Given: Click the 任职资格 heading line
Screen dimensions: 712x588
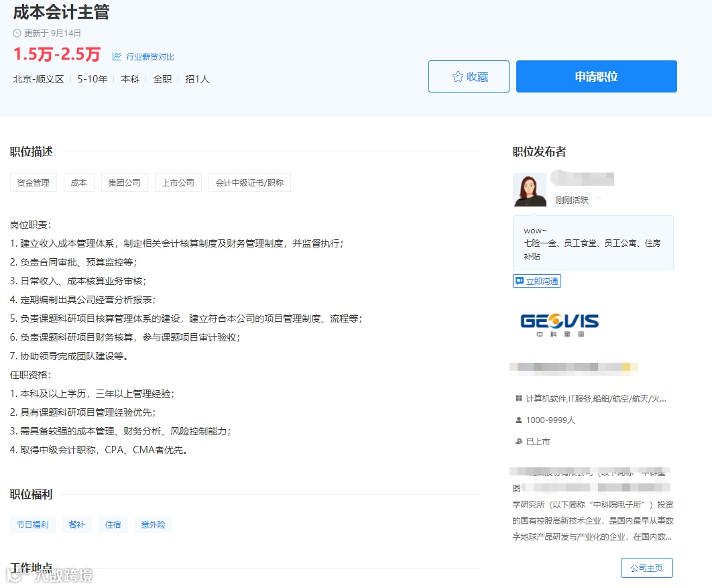Looking at the screenshot, I should (31, 375).
